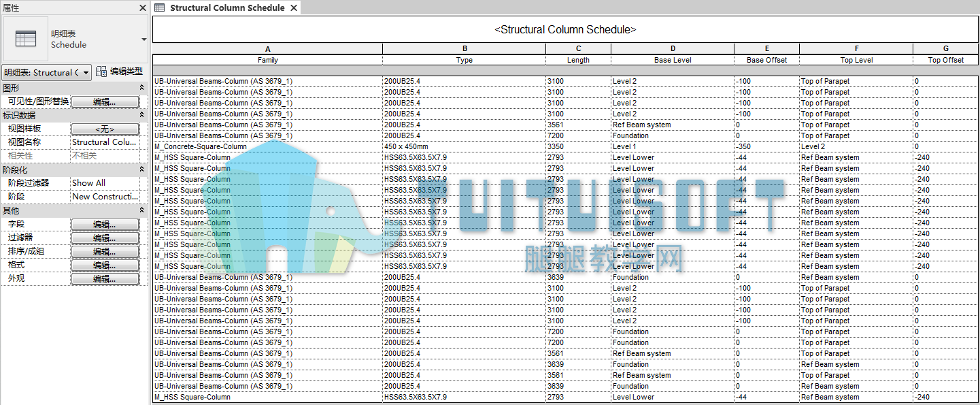Open 过滤器 filter edit button
Image resolution: width=980 pixels, height=405 pixels.
[x=105, y=238]
